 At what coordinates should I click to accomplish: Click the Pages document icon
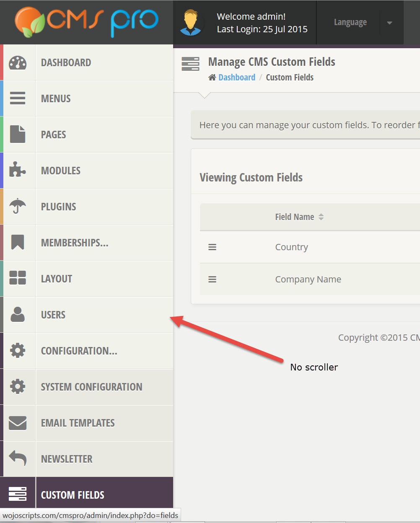click(18, 135)
